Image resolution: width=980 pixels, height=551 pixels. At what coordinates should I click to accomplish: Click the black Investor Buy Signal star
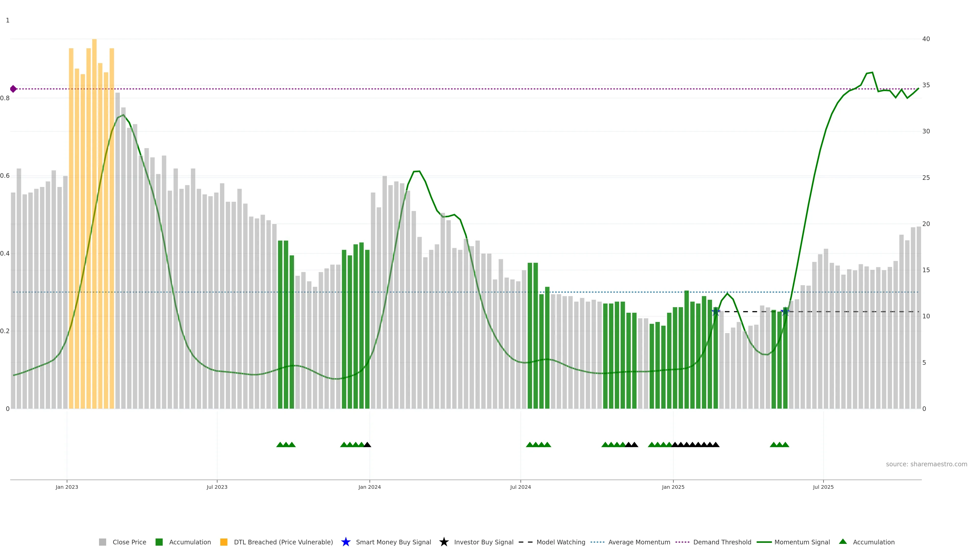[x=444, y=542]
